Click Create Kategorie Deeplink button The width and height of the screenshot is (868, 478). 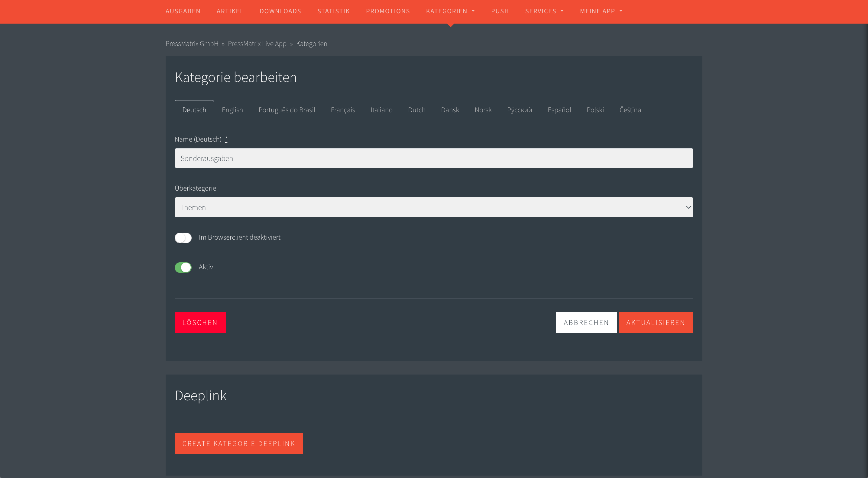pyautogui.click(x=238, y=443)
